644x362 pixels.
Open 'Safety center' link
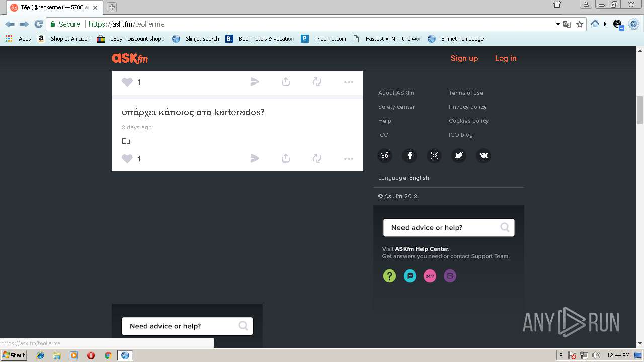click(x=396, y=107)
